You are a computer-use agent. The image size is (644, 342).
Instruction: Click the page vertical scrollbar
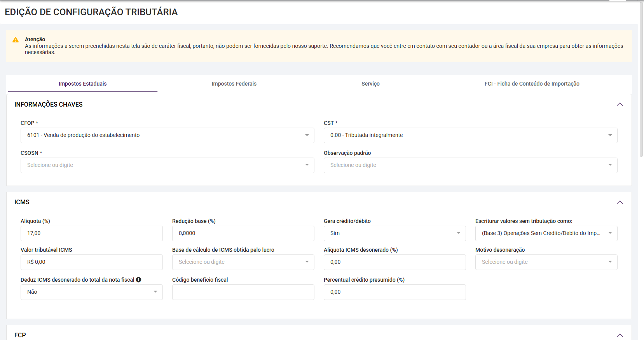[641, 80]
